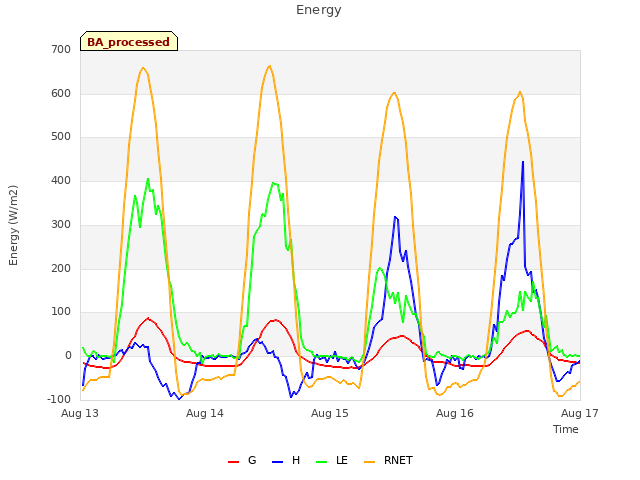Click the 500 y-axis tick label
The image size is (640, 480).
click(x=61, y=137)
